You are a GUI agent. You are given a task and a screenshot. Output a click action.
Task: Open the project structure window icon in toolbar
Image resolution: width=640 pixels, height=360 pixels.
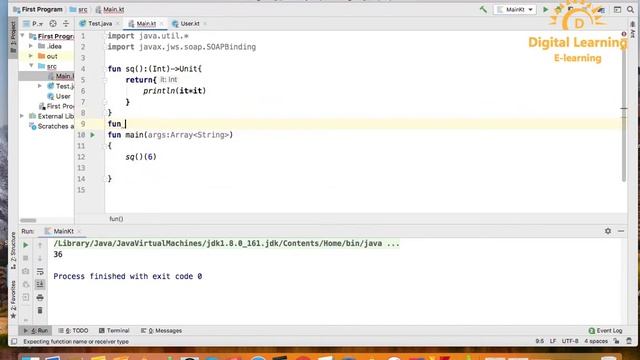point(617,9)
